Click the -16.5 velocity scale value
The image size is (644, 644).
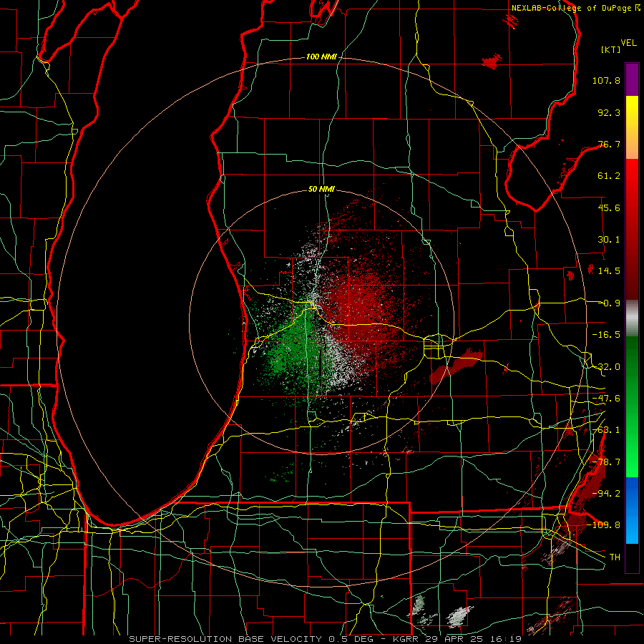[x=606, y=335]
